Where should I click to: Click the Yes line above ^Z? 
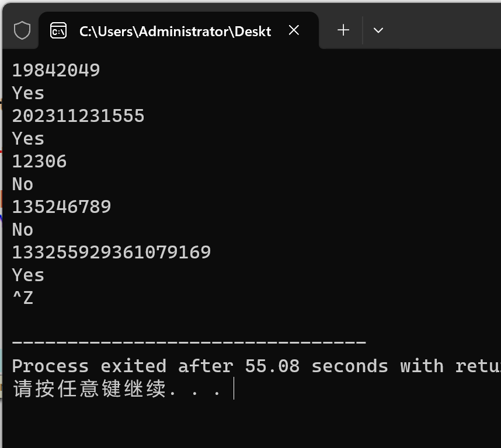click(28, 275)
